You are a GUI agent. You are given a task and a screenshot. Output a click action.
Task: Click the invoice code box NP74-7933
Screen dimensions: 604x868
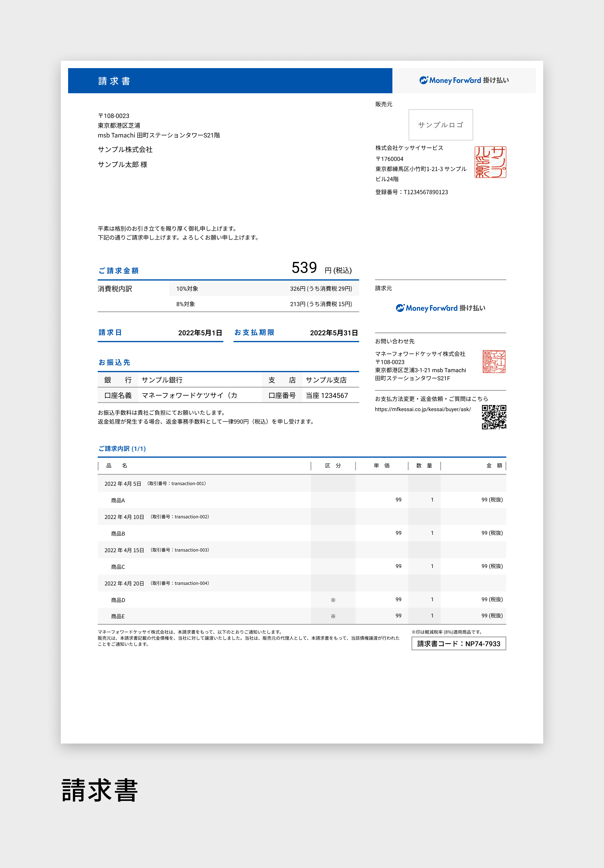458,644
